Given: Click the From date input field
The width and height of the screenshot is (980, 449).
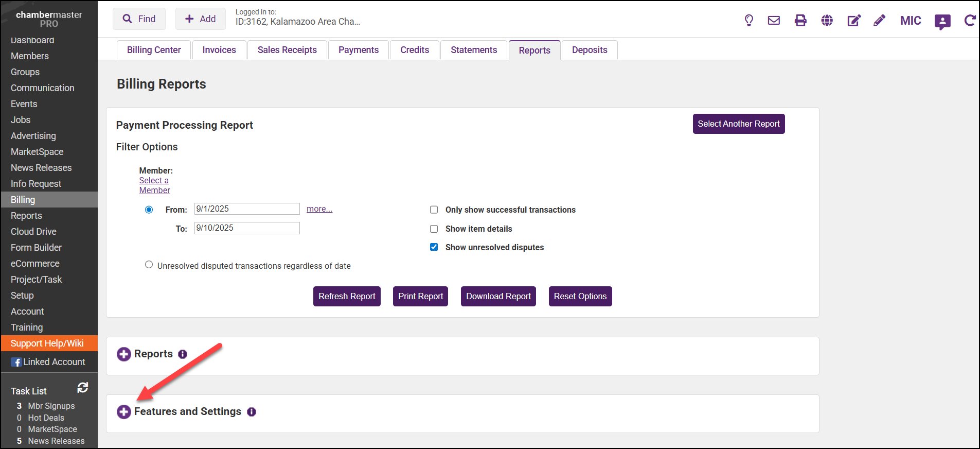Looking at the screenshot, I should click(x=247, y=209).
